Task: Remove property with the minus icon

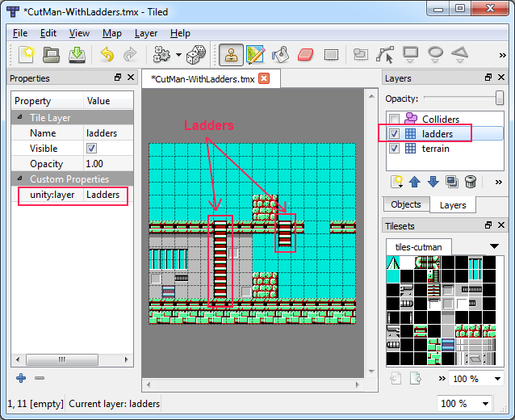Action: [x=40, y=378]
